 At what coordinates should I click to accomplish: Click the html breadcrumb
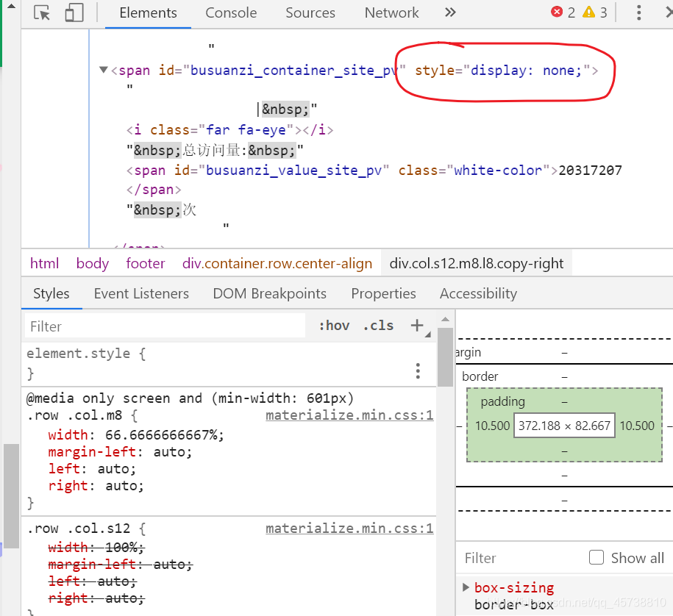click(45, 263)
